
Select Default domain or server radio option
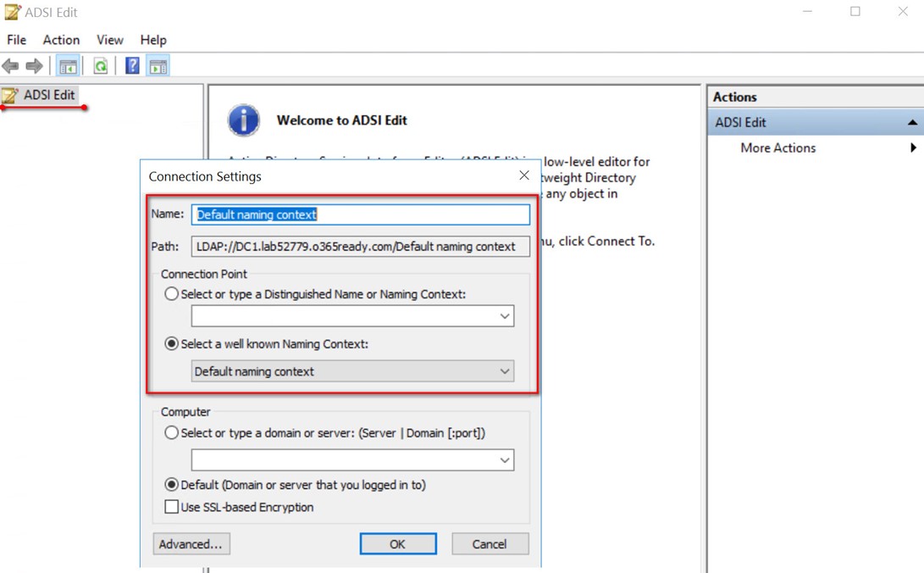pyautogui.click(x=171, y=485)
